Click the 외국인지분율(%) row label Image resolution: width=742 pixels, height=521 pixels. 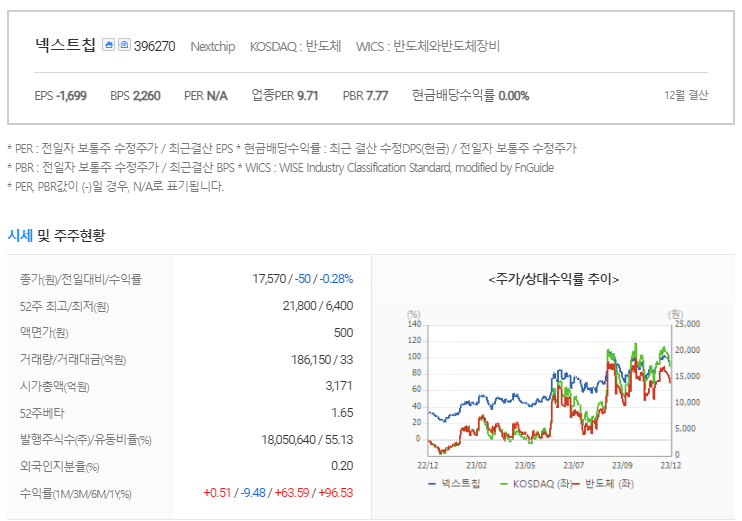pos(60,467)
